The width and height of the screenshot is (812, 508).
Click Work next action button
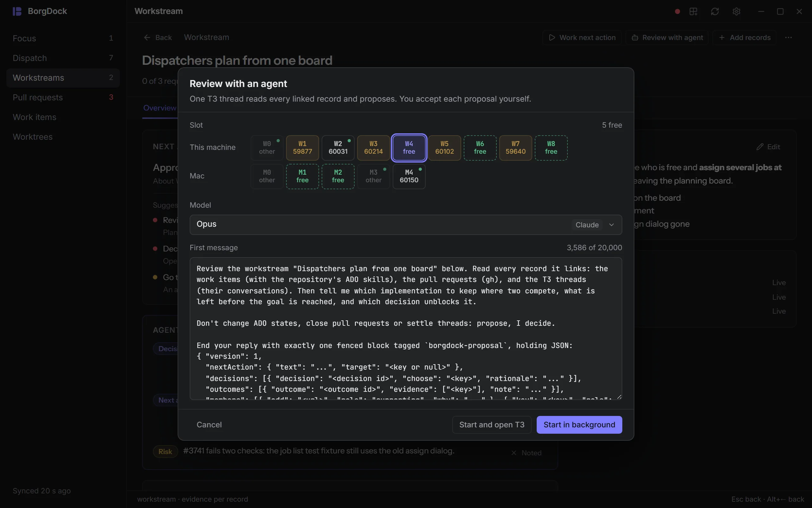point(582,38)
